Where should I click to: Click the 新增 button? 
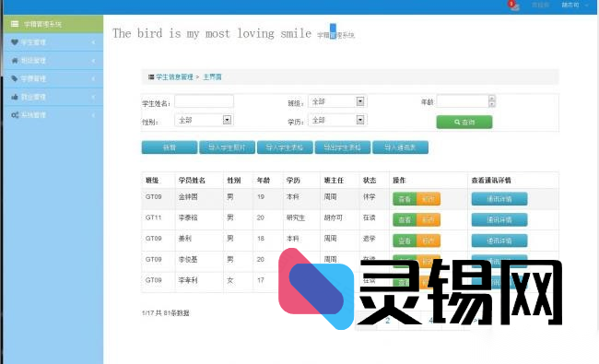[170, 147]
